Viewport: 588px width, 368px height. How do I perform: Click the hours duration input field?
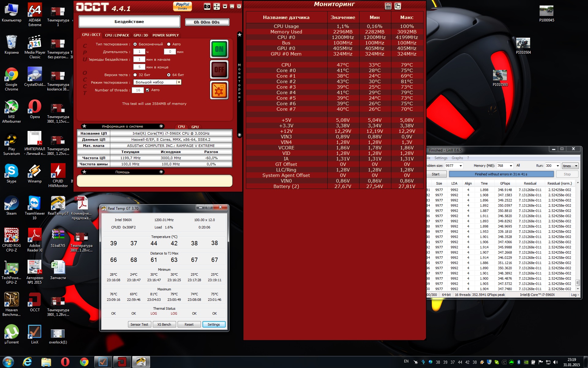[139, 52]
